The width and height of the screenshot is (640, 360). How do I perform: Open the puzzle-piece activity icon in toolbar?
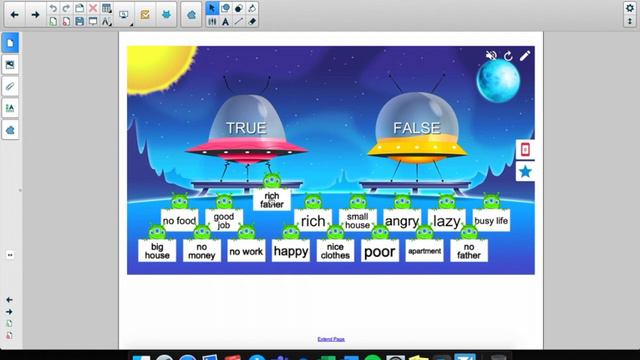(x=191, y=15)
